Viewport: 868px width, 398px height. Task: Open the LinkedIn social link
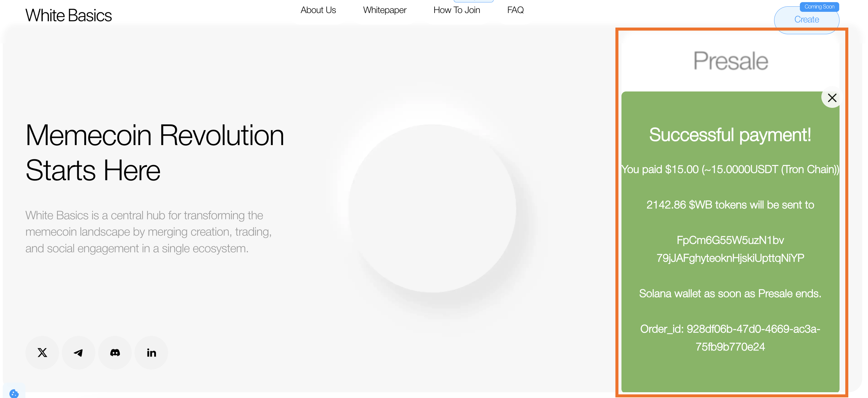pyautogui.click(x=151, y=353)
